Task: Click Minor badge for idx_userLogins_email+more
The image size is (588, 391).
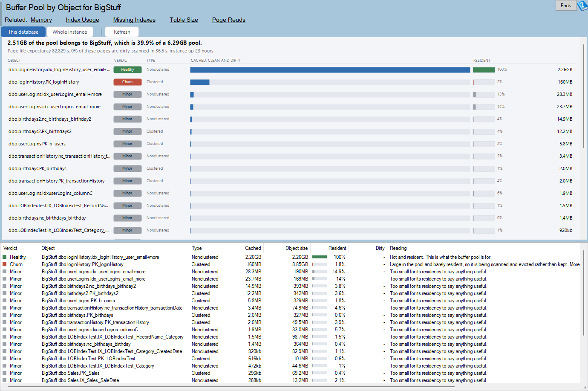Action: coord(127,94)
